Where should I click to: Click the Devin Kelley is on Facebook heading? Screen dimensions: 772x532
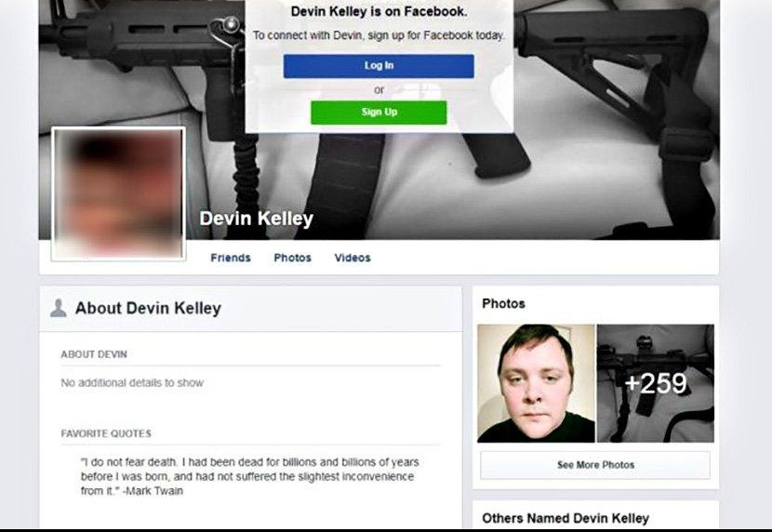pyautogui.click(x=379, y=11)
